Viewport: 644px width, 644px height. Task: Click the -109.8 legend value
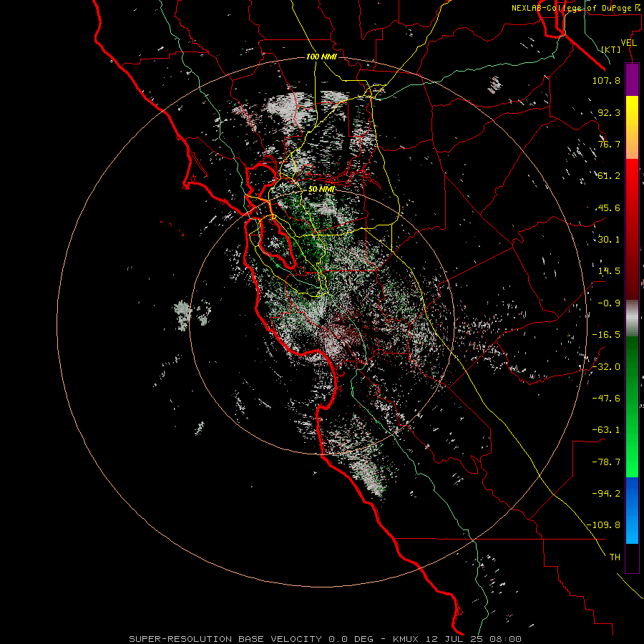pyautogui.click(x=603, y=525)
